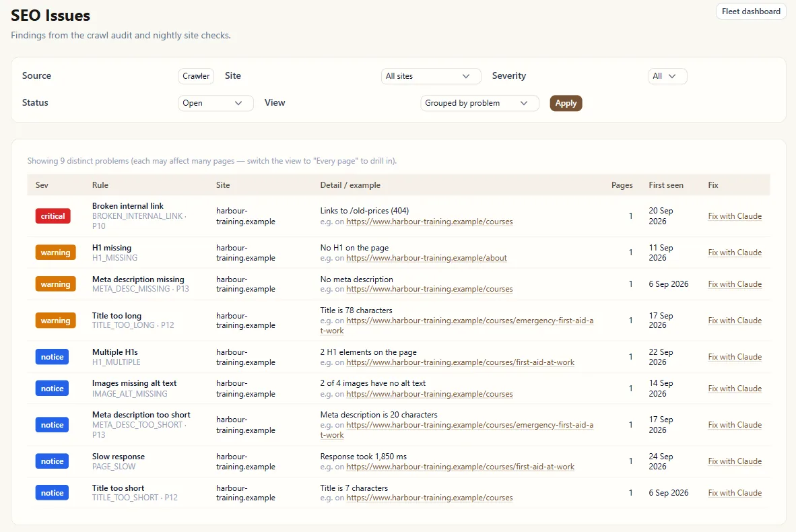
Task: Select the Meta description too short rule name
Action: [x=141, y=415]
